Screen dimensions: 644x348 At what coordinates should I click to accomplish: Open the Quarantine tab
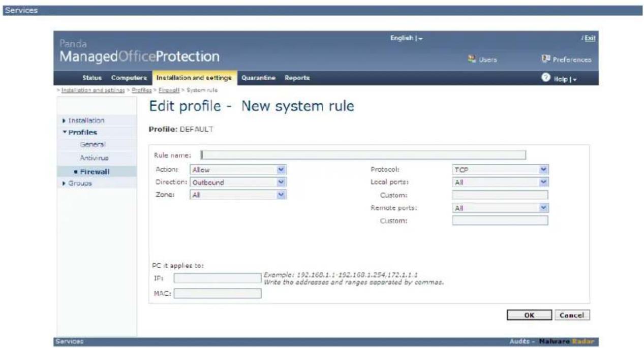258,78
